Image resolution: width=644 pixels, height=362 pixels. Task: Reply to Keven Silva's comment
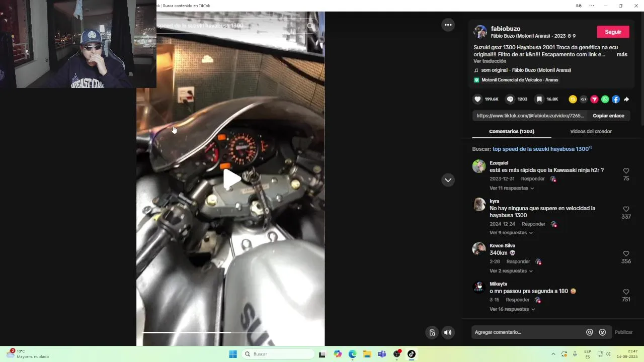click(x=518, y=262)
